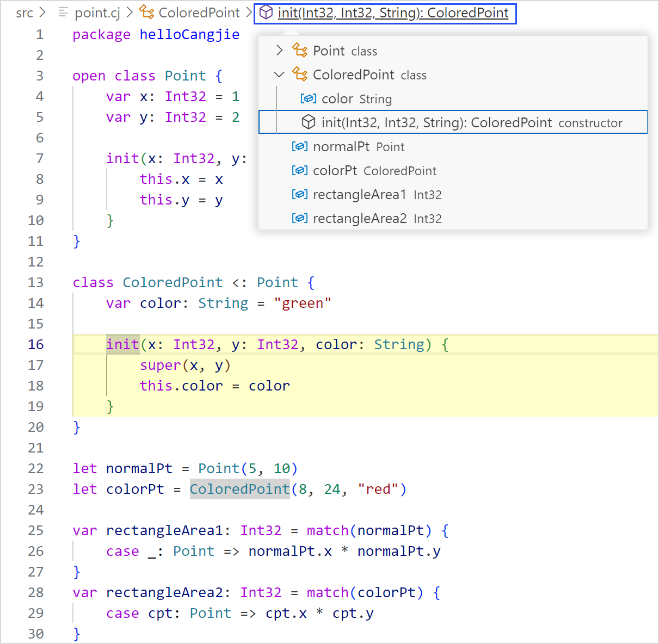Click the highlighted ColoredPoint call on line 23

coord(239,489)
